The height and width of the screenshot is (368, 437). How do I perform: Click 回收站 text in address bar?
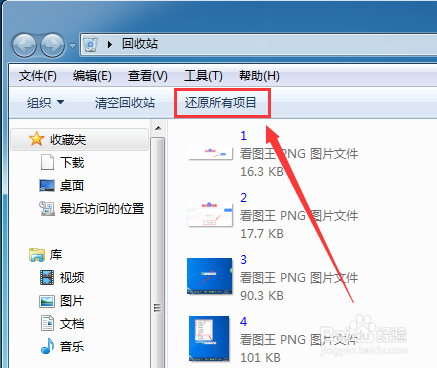click(x=140, y=44)
